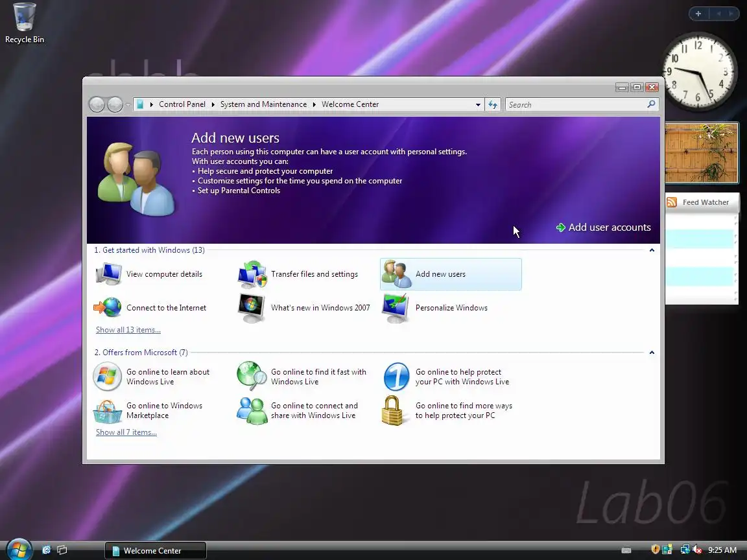Click the Windows flag tray icon
This screenshot has width=747, height=560.
667,550
